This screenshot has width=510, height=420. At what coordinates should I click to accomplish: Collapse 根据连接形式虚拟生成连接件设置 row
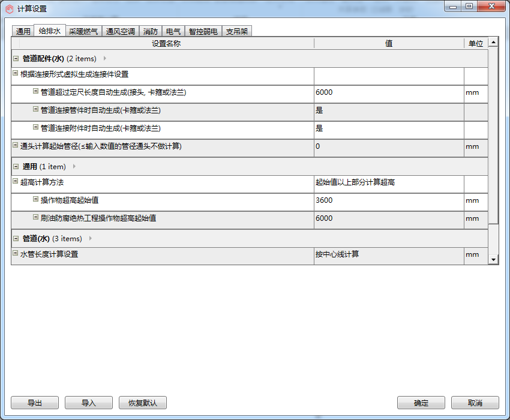15,73
